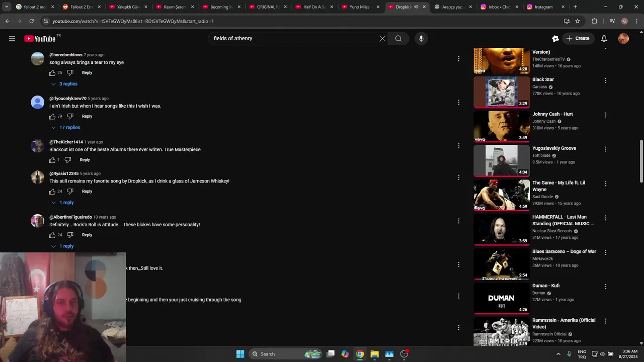Image resolution: width=644 pixels, height=362 pixels.
Task: Switch ENG TRQ keyboard language indicator
Action: pos(582,354)
